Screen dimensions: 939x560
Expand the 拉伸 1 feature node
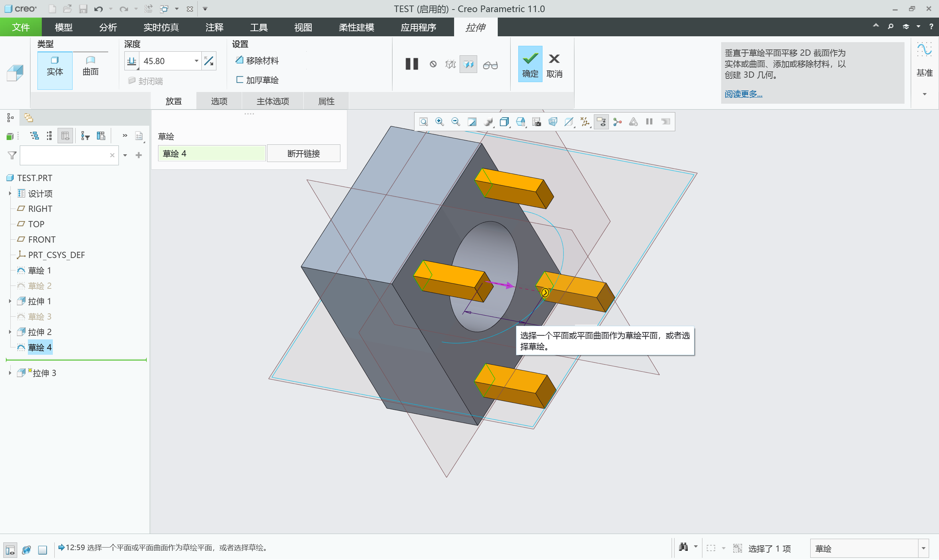click(10, 301)
